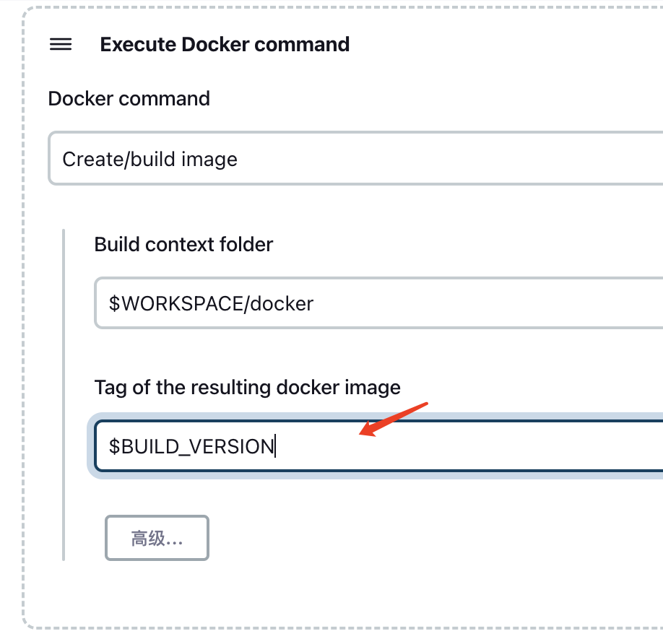The width and height of the screenshot is (663, 644).
Task: Click the drag handle icon beside step title
Action: tap(61, 45)
